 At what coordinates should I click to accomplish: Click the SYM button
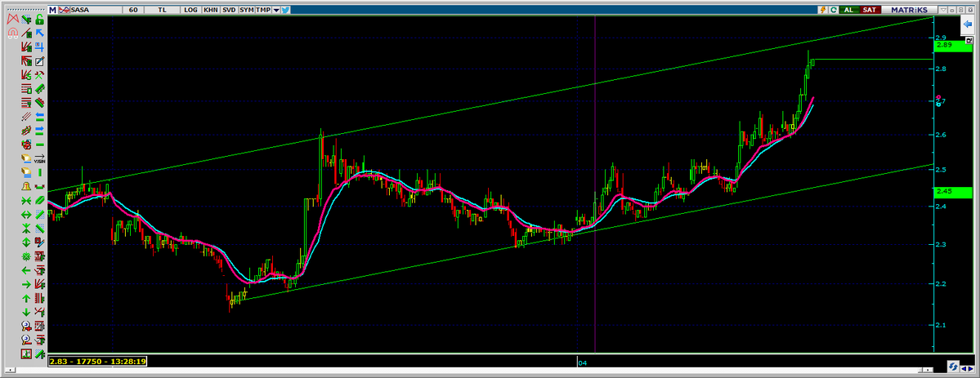246,10
